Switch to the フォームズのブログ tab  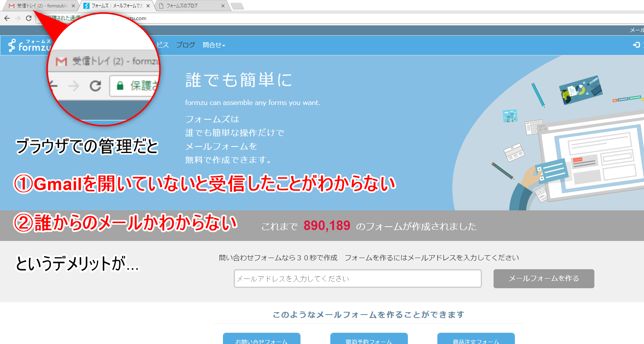coord(192,6)
